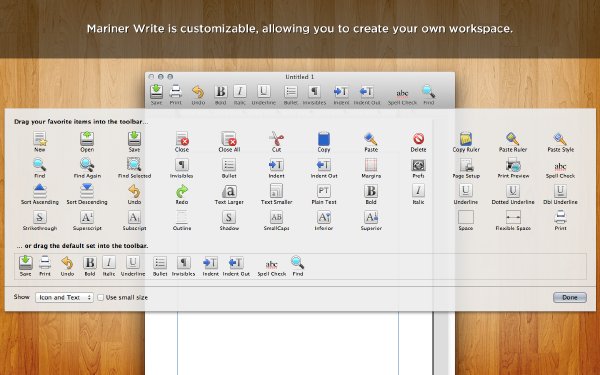Click the Sort Ascending icon
This screenshot has height=375, width=600.
pos(39,191)
